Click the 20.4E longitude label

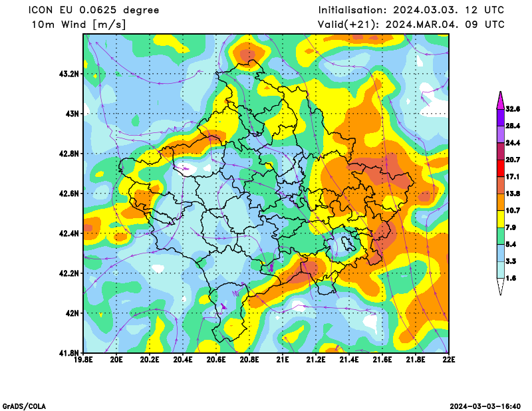[x=183, y=360]
